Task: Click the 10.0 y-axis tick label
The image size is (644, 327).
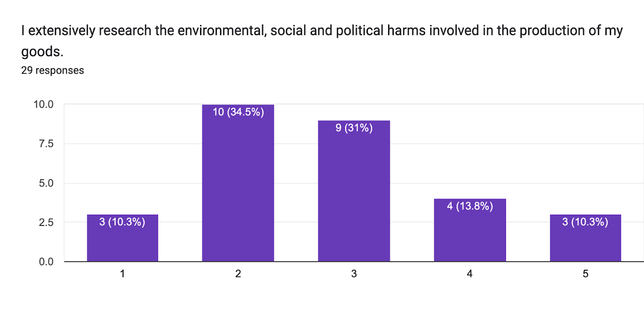Action: [x=43, y=104]
